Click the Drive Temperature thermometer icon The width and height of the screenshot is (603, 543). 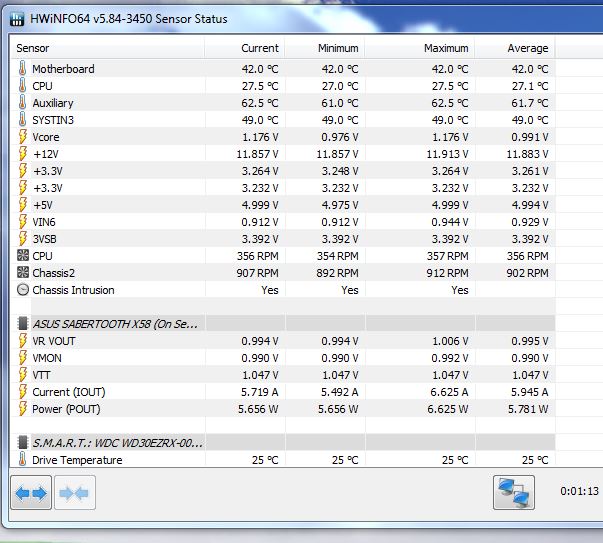pos(22,459)
